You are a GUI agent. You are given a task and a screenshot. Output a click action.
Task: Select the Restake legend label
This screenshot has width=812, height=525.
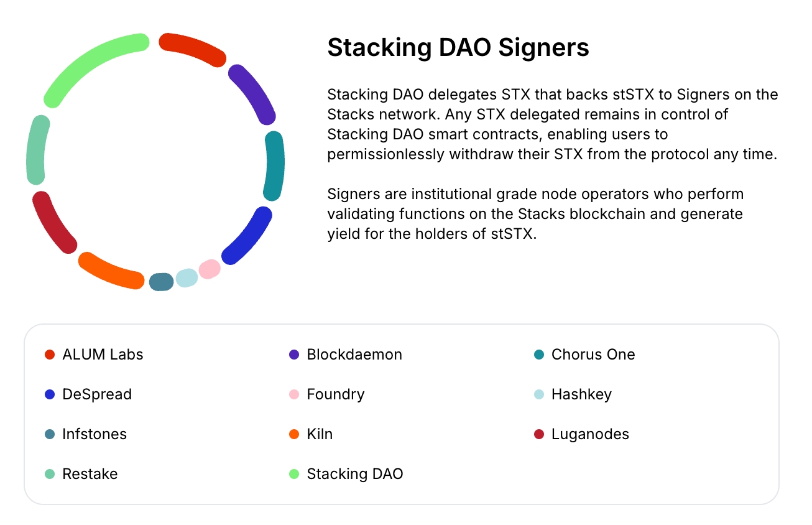(x=90, y=474)
